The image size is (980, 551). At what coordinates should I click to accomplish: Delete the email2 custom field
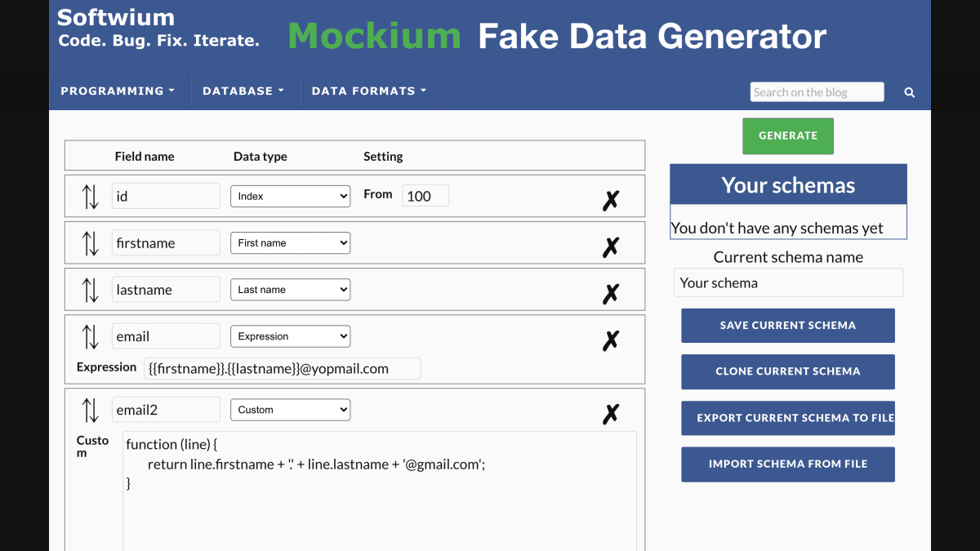[611, 414]
